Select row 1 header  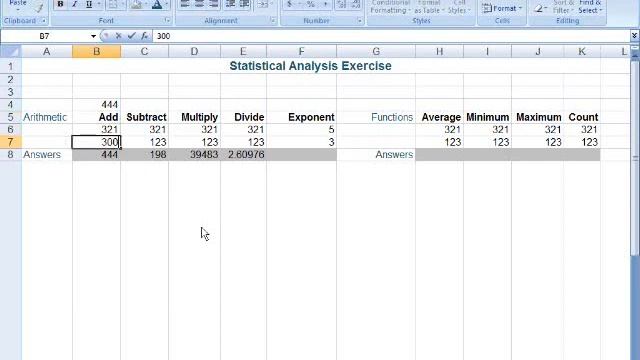tap(11, 66)
